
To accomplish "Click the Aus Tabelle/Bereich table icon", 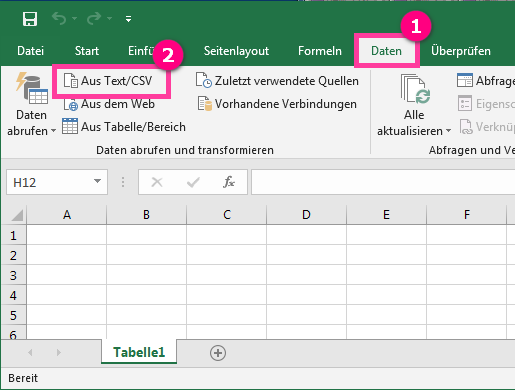I will (70, 126).
